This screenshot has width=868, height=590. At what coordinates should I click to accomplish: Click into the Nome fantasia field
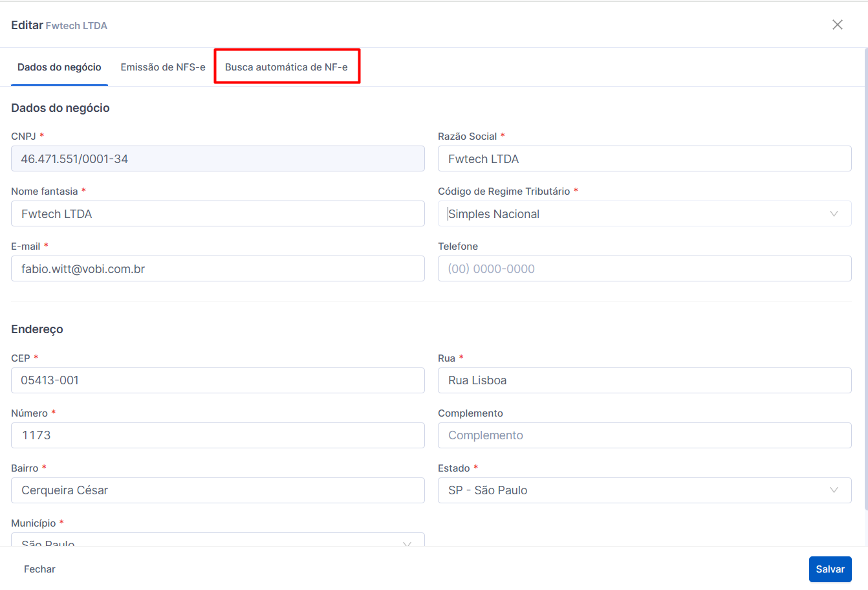click(218, 213)
